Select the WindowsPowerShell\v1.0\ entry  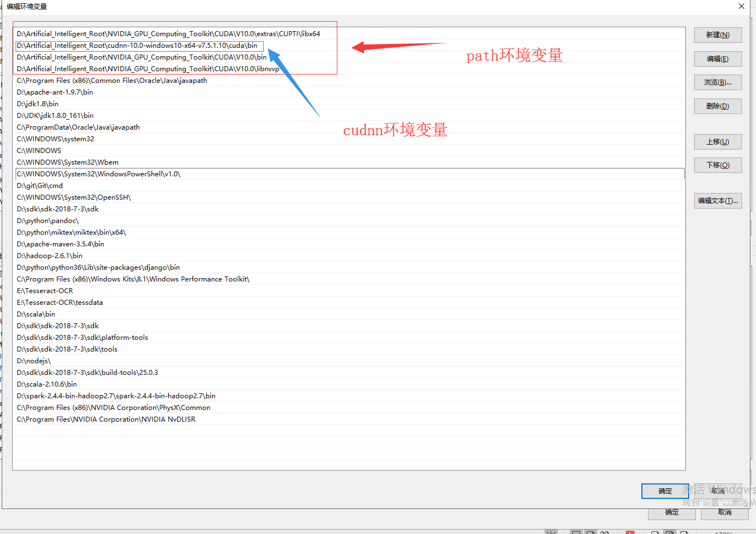pos(349,174)
